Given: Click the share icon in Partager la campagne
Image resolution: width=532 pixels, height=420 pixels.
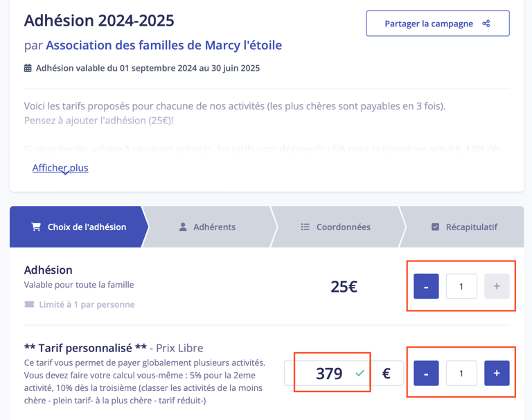Looking at the screenshot, I should click(x=486, y=24).
